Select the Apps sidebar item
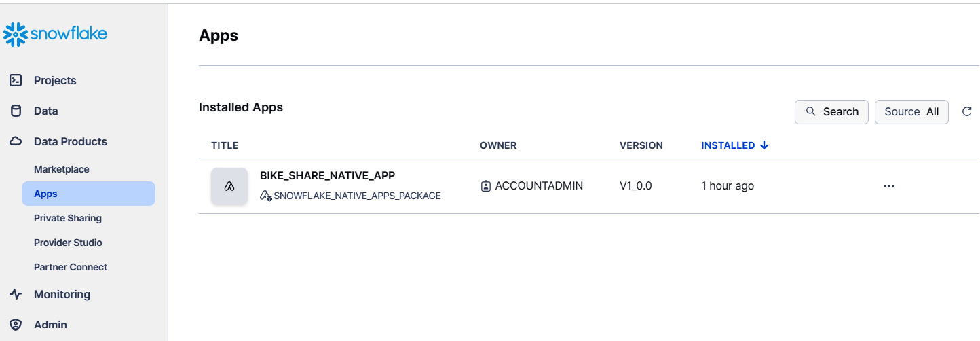Image resolution: width=980 pixels, height=341 pixels. 88,194
